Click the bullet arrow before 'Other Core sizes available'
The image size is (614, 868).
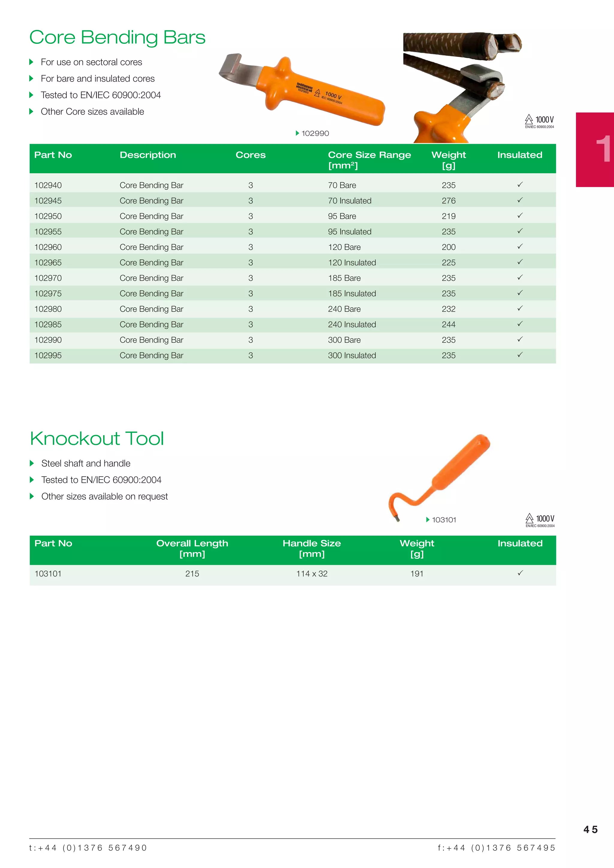click(31, 111)
